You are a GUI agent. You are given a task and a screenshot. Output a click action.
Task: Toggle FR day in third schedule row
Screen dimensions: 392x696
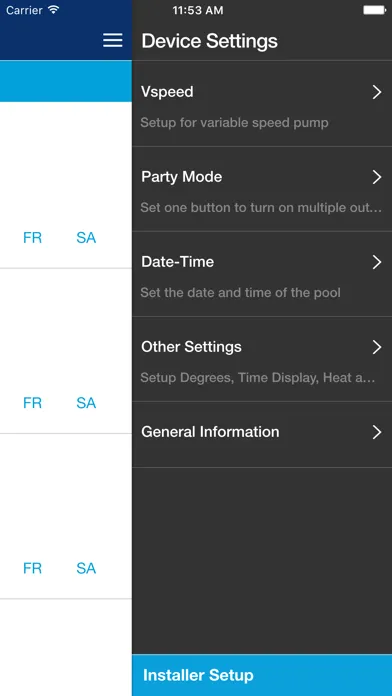32,568
